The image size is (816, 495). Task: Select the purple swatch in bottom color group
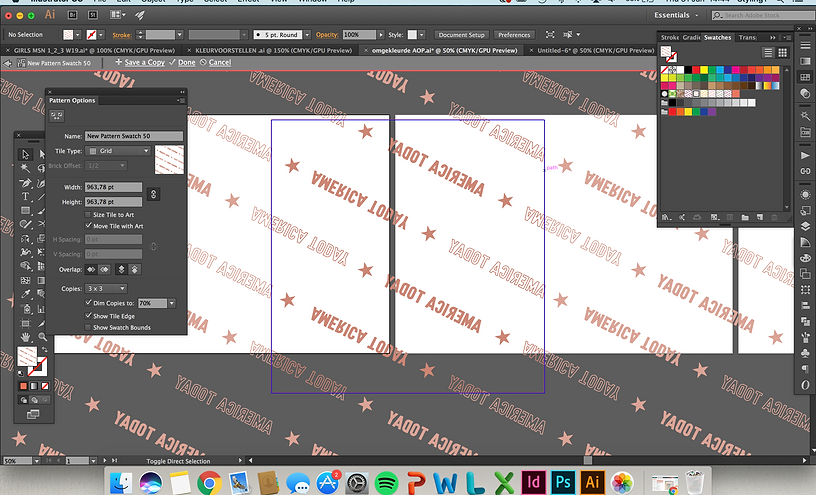click(x=711, y=111)
